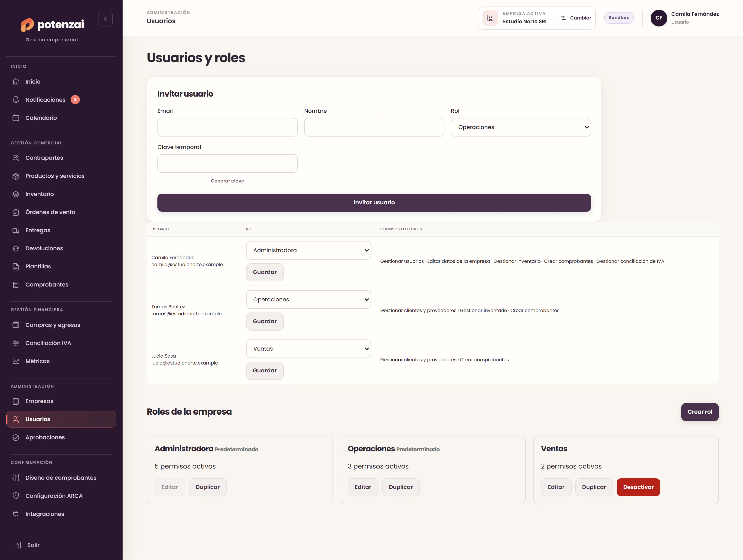743x560 pixels.
Task: Go to Comprobantes in sidebar
Action: [x=61, y=285]
